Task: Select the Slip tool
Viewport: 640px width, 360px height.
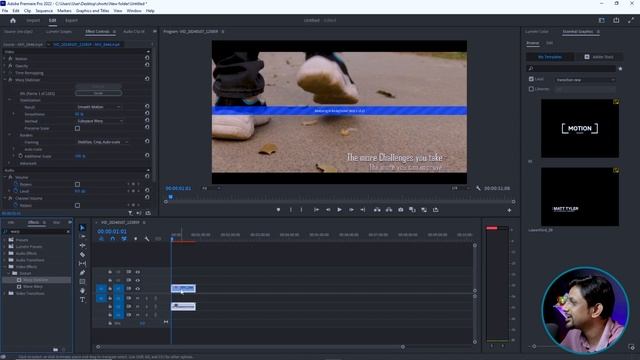Action: pos(82,263)
